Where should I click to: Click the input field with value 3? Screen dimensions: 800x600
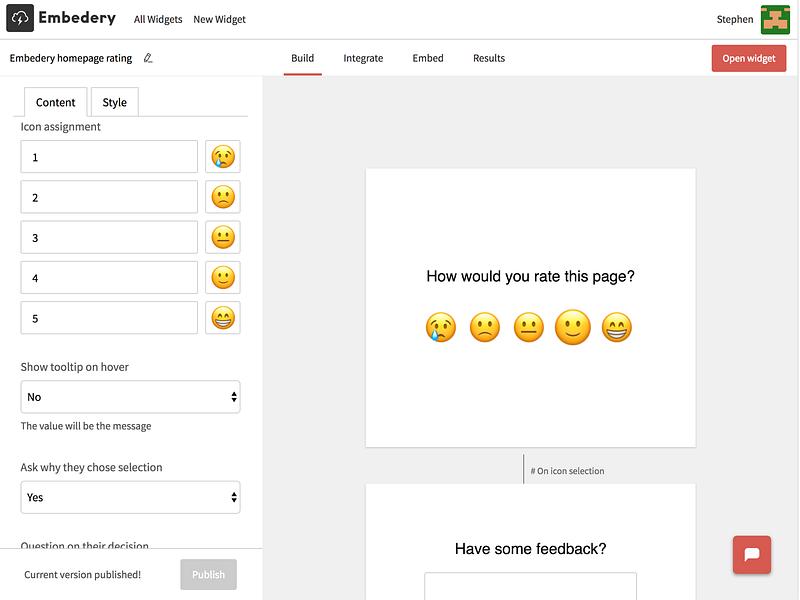click(x=109, y=237)
